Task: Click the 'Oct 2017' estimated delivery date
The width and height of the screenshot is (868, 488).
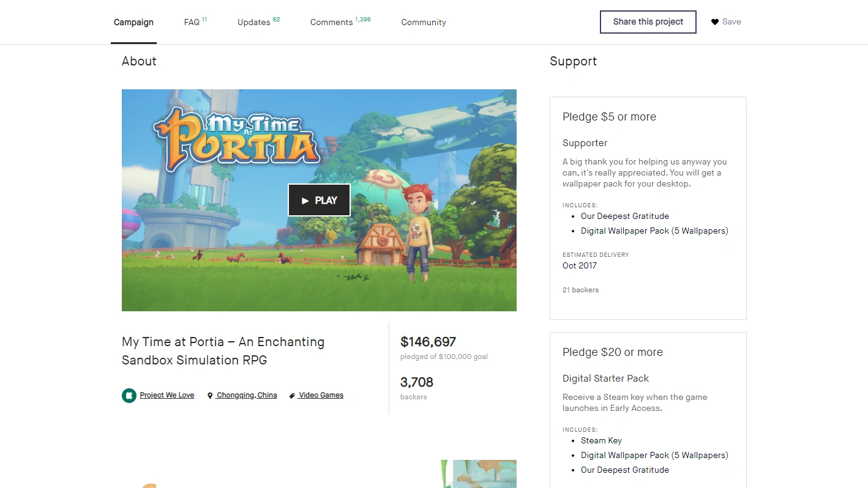Action: (580, 265)
